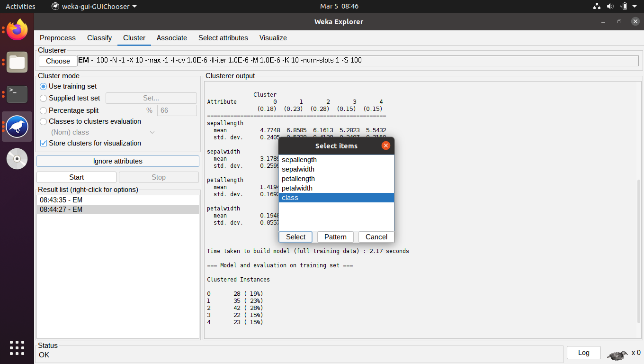Click the percentage split value field
The image size is (644, 364).
pyautogui.click(x=177, y=110)
